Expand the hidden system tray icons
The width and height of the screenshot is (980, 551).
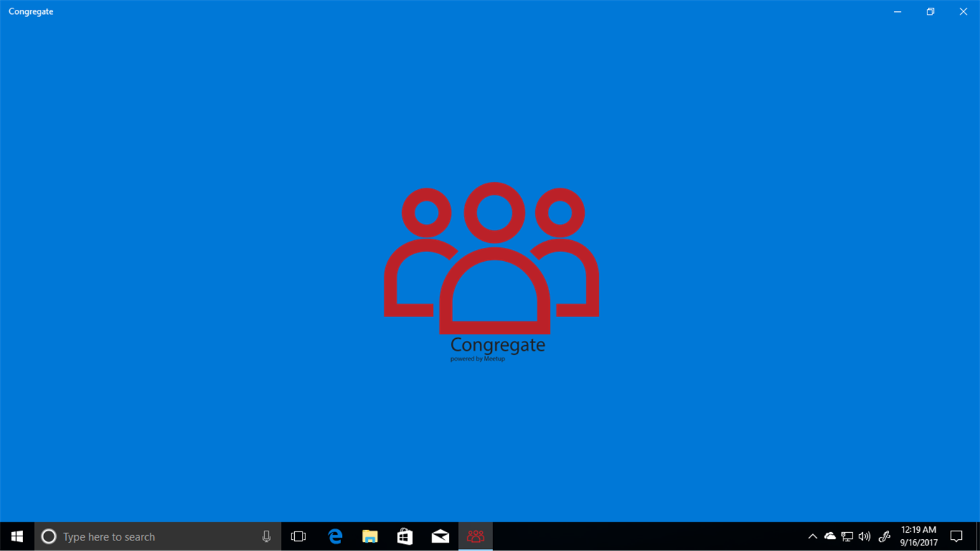click(812, 536)
